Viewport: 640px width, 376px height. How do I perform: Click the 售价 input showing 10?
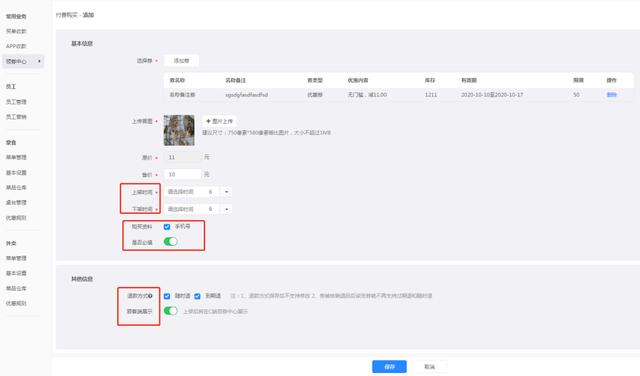(182, 174)
